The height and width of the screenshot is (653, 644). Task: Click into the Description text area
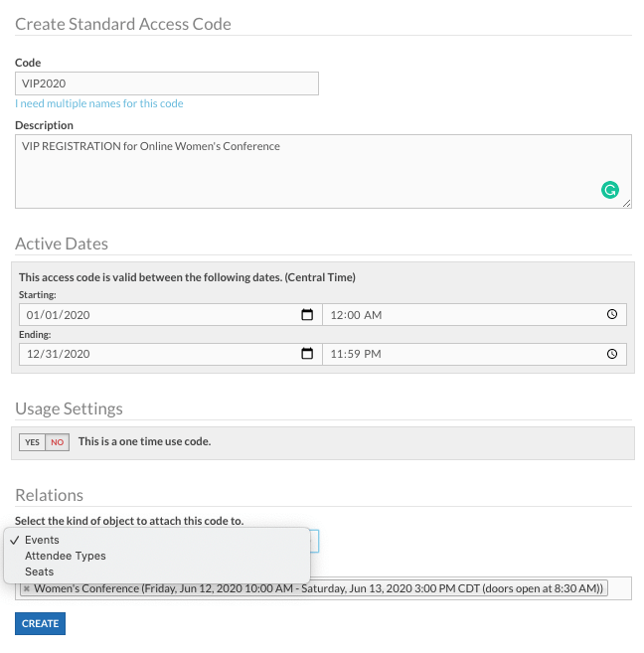[x=323, y=171]
